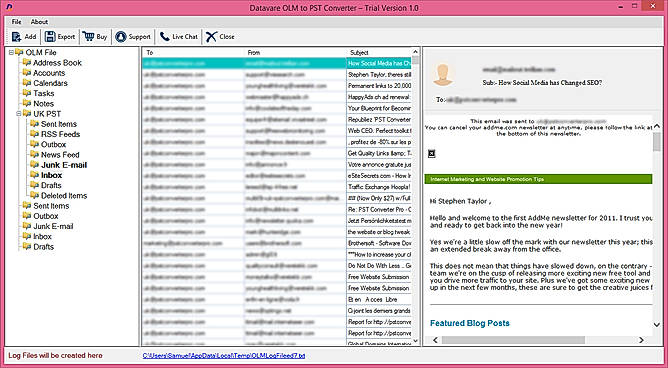Viewport: 668px width, 368px height.
Task: Sort by the From column header
Action: [296, 53]
